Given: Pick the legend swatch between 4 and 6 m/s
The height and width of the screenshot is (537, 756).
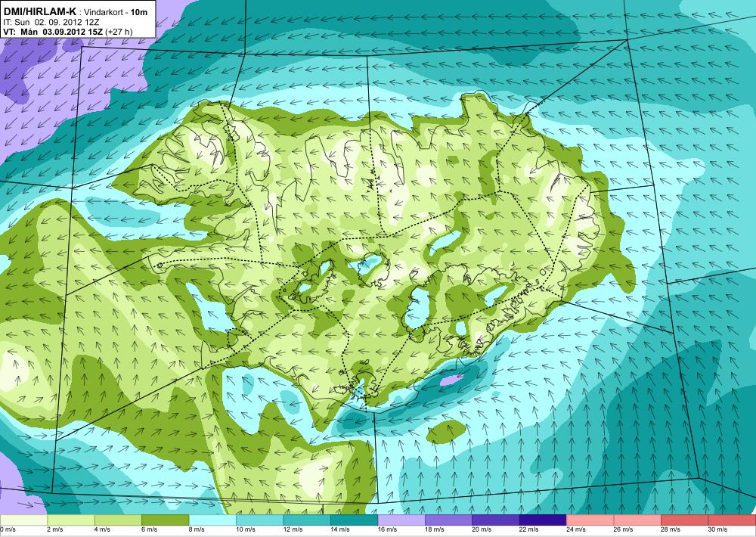Looking at the screenshot, I should pos(118,520).
